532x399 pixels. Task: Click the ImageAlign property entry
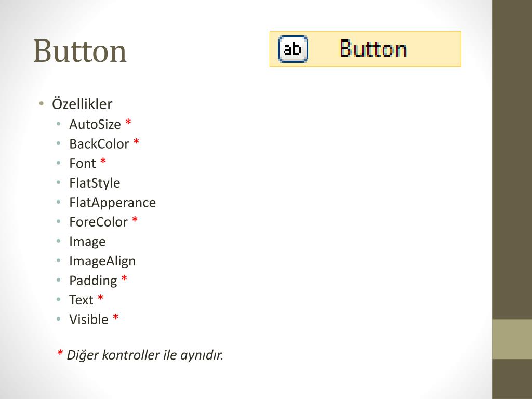102,261
